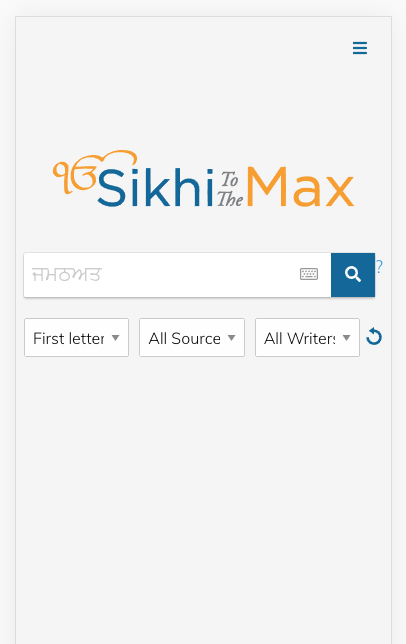Image resolution: width=406 pixels, height=644 pixels.
Task: Click the arrow beside All Source
Action: point(232,338)
